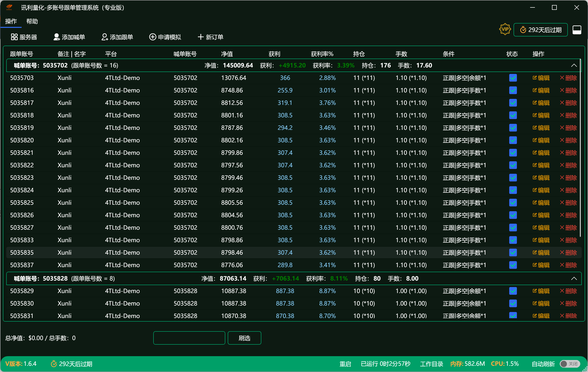588x372 pixels.
Task: Click the gold VIP badge icon
Action: point(505,30)
